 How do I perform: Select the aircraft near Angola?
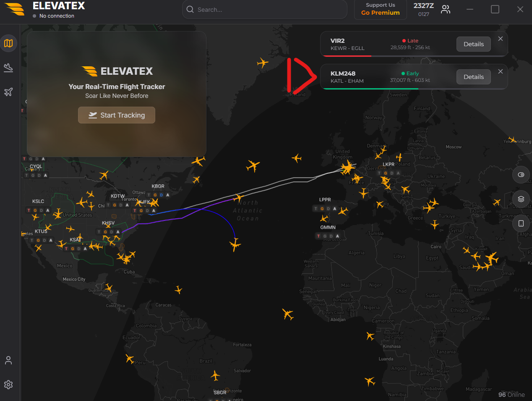(370, 381)
